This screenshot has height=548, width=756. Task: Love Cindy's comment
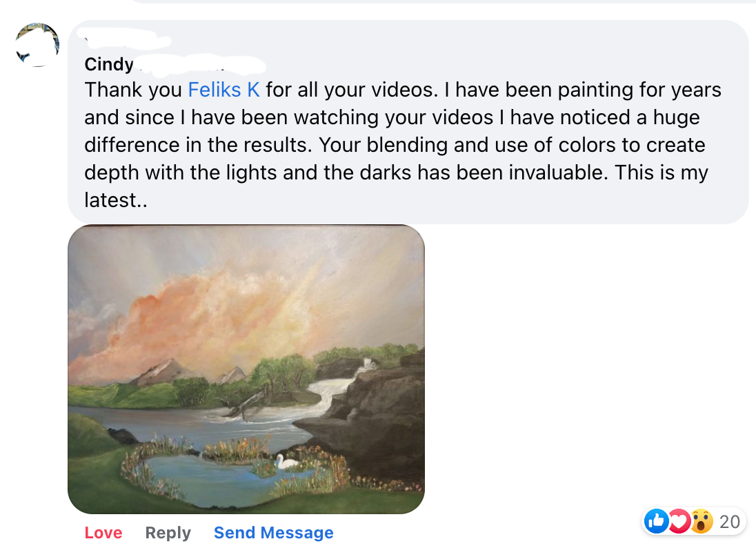click(x=103, y=533)
